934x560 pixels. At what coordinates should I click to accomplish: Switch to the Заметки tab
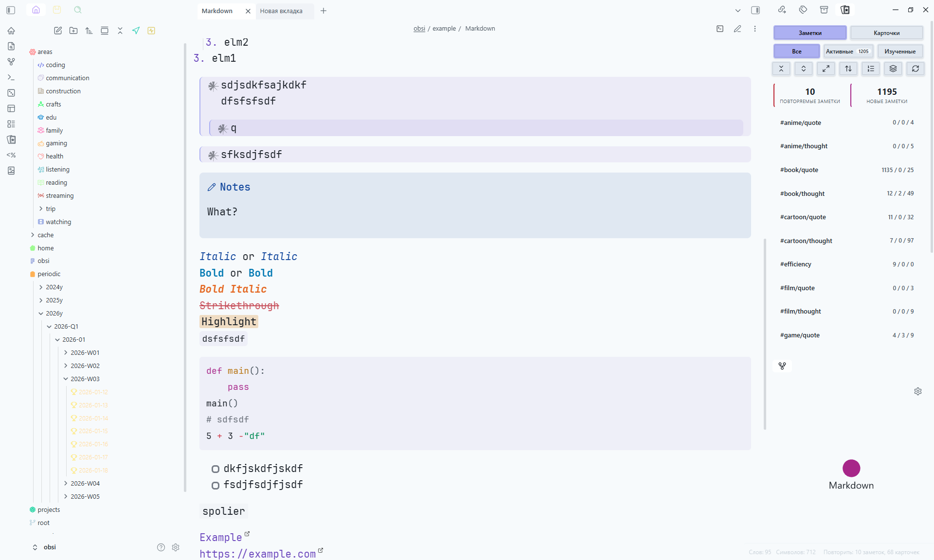pyautogui.click(x=810, y=33)
